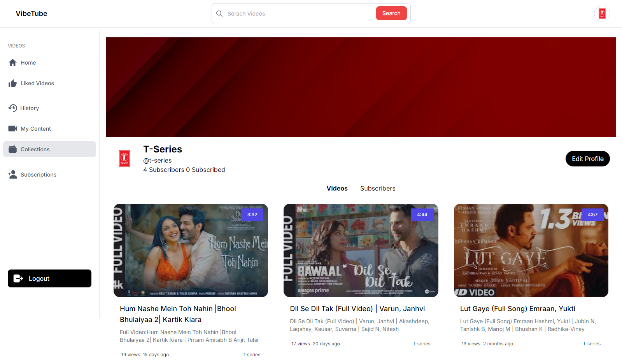Open My Content in sidebar

(49, 129)
